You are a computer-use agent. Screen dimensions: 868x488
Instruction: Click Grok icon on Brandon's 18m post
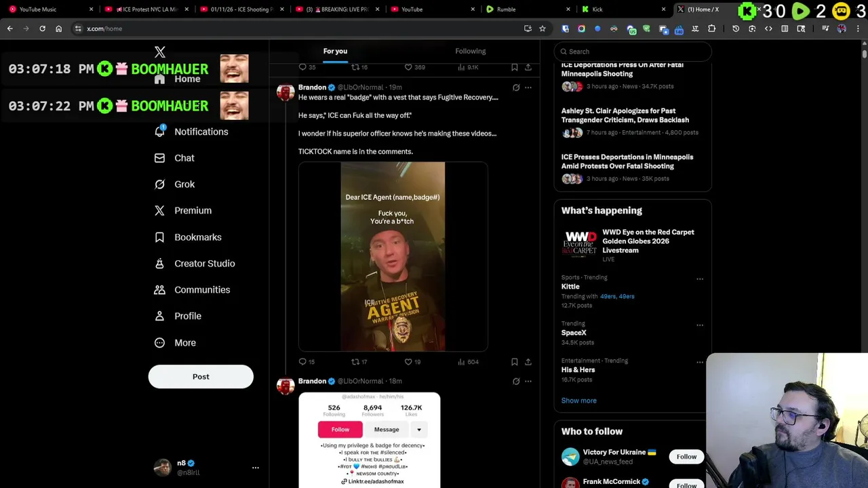point(516,381)
